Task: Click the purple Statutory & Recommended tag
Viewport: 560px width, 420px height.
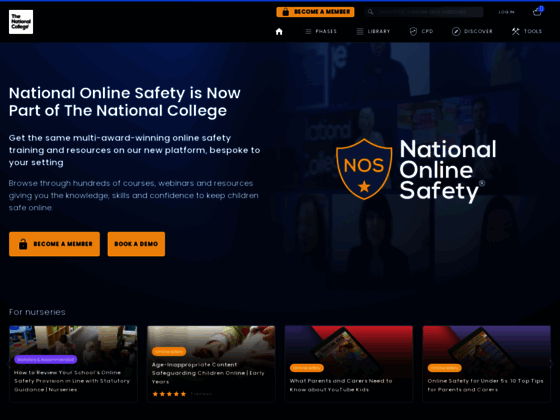Action: click(x=46, y=360)
